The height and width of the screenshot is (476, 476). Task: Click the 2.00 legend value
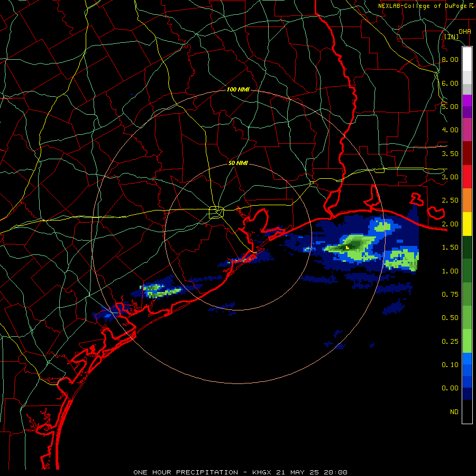click(450, 224)
